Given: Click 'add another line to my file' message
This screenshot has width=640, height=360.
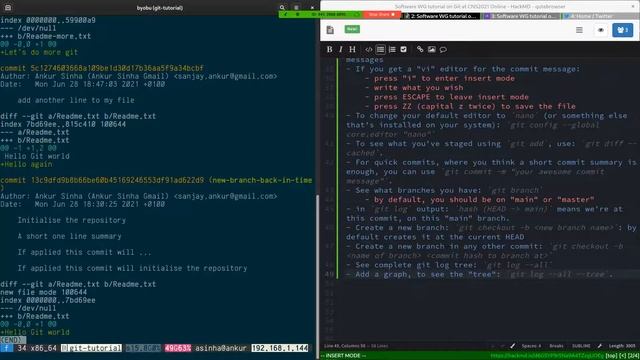Looking at the screenshot, I should pos(76,100).
